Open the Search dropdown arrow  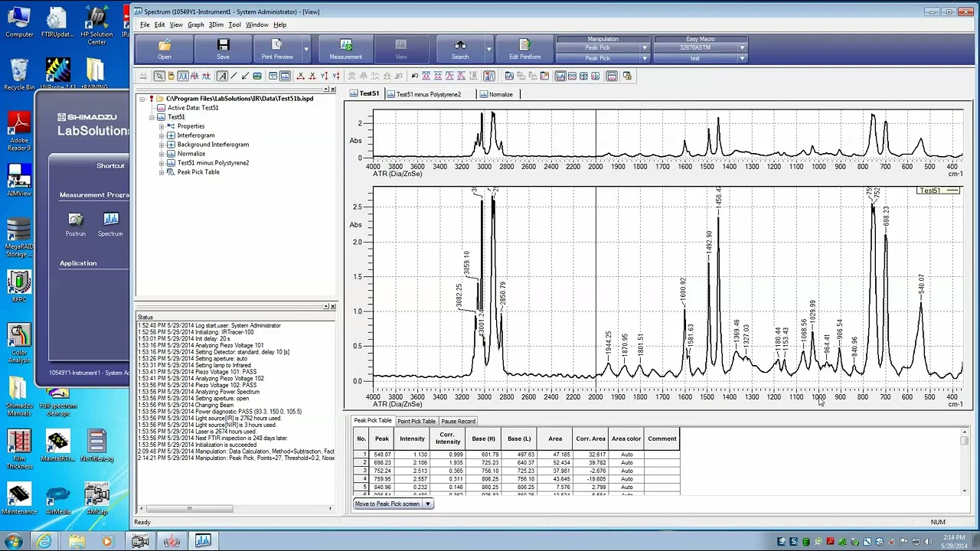488,50
